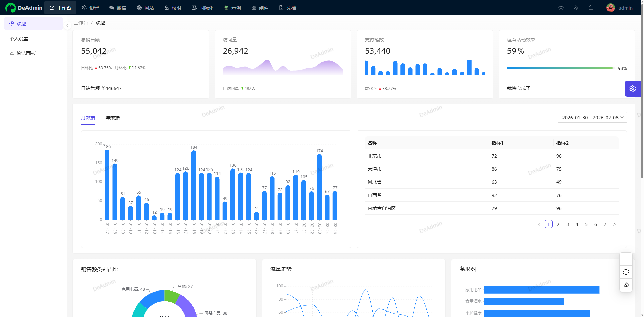Open the 组件 menu in top navigation

click(x=260, y=8)
